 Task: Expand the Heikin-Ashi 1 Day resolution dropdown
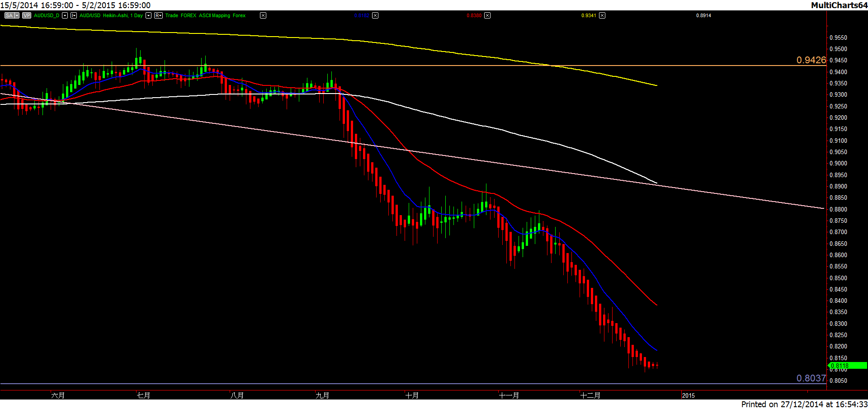coord(148,15)
